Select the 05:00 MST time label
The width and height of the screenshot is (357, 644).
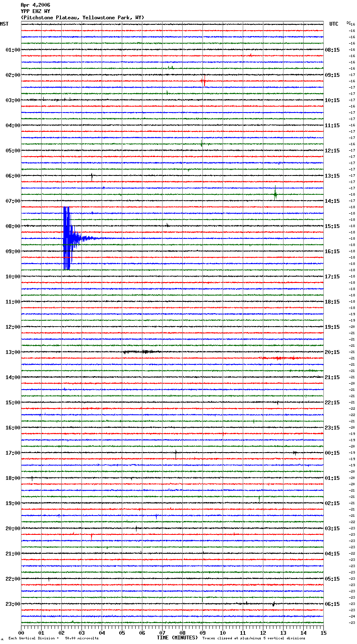[x=13, y=151]
